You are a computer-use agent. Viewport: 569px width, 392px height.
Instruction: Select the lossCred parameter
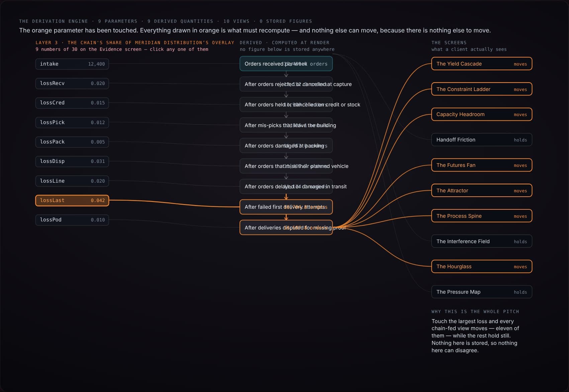(x=72, y=103)
